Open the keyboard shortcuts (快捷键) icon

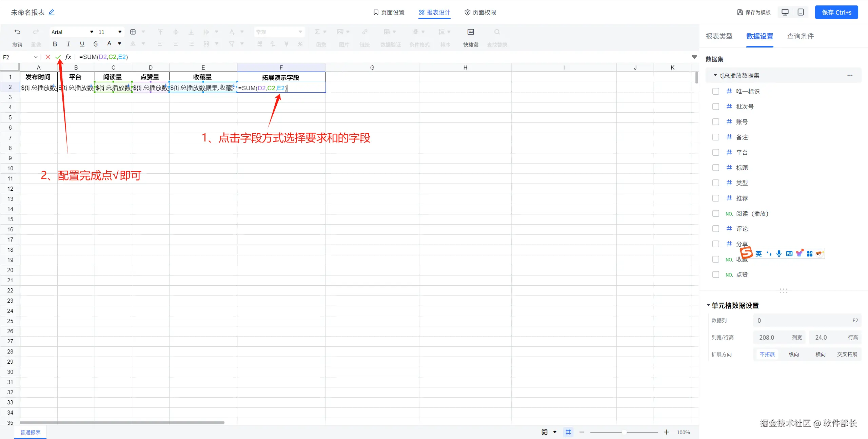pos(471,32)
